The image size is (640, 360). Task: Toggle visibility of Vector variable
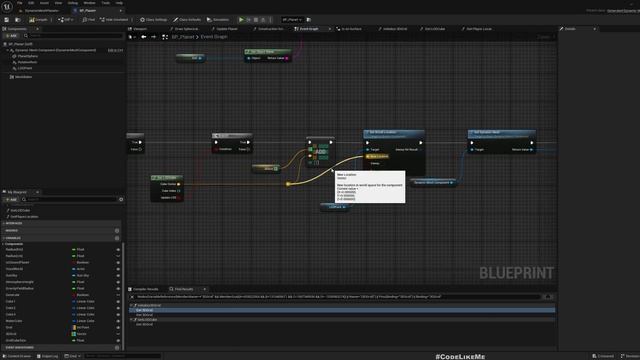pyautogui.click(x=118, y=334)
